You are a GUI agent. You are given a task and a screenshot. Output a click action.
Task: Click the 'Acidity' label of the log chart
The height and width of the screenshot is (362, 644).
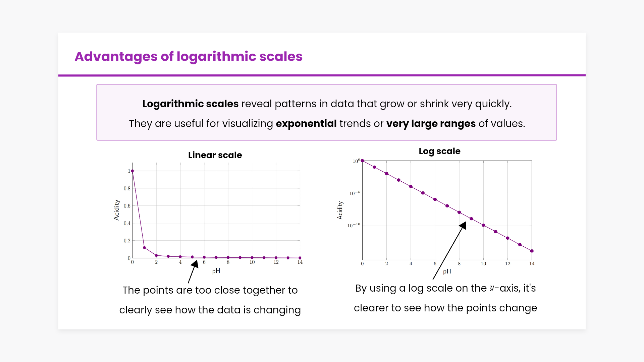tap(340, 210)
